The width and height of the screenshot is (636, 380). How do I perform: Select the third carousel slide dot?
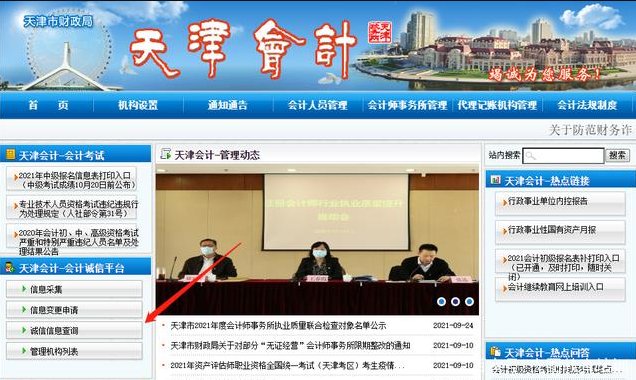(469, 301)
